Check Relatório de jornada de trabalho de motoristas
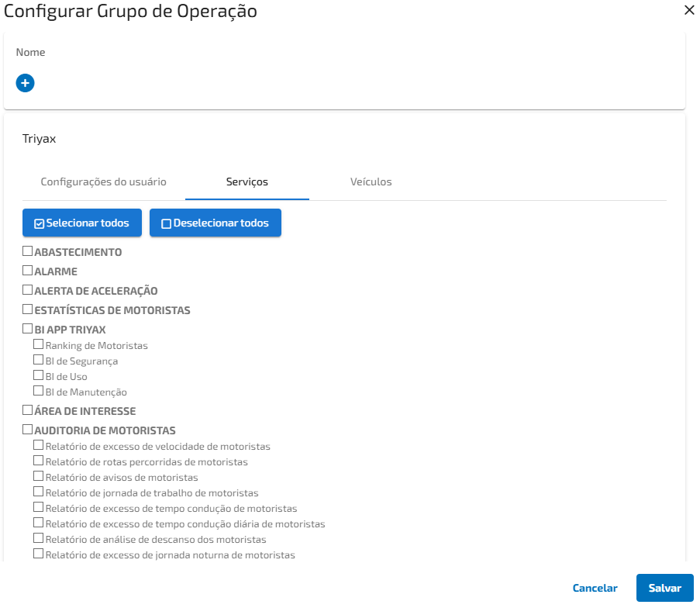Image resolution: width=700 pixels, height=608 pixels. pos(39,492)
